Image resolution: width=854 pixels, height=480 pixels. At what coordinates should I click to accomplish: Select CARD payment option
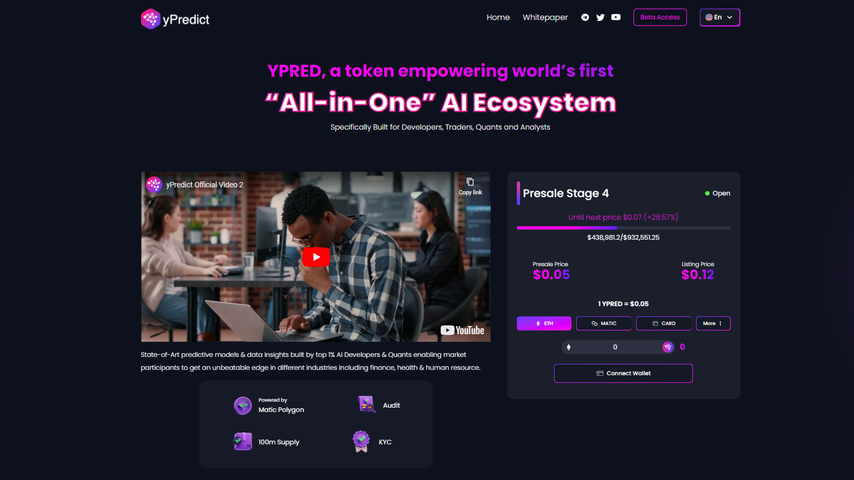pyautogui.click(x=663, y=324)
